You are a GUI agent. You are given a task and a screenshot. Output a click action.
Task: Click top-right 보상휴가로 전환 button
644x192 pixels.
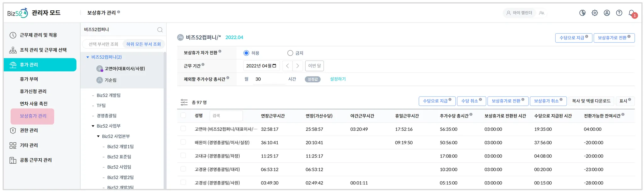click(x=614, y=38)
